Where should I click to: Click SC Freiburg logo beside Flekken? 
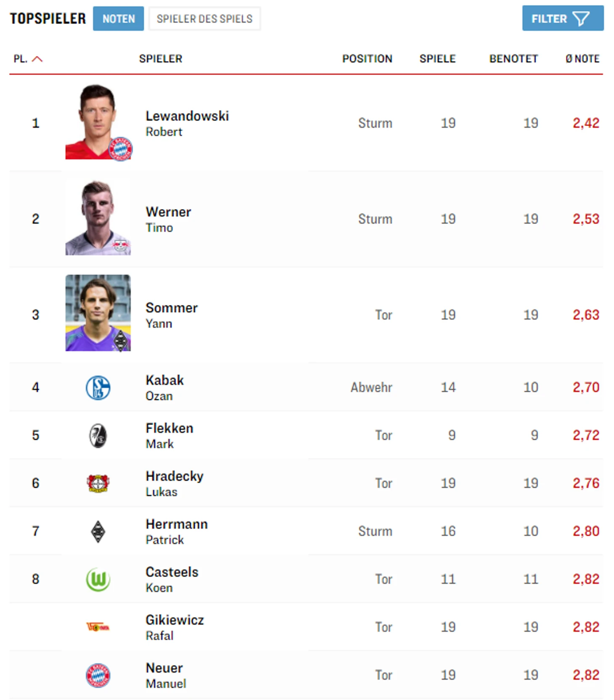click(98, 435)
